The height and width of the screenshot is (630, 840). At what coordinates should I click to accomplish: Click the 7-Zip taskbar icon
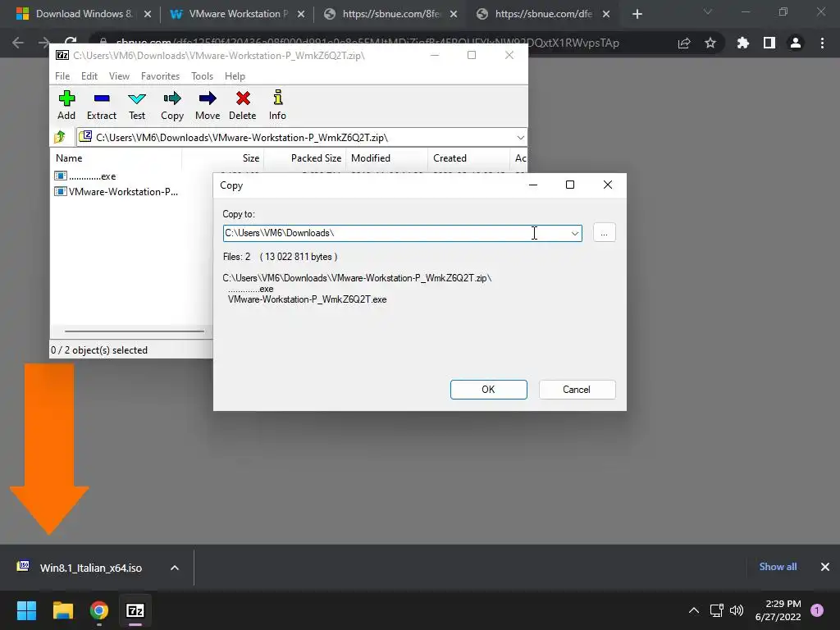point(135,610)
